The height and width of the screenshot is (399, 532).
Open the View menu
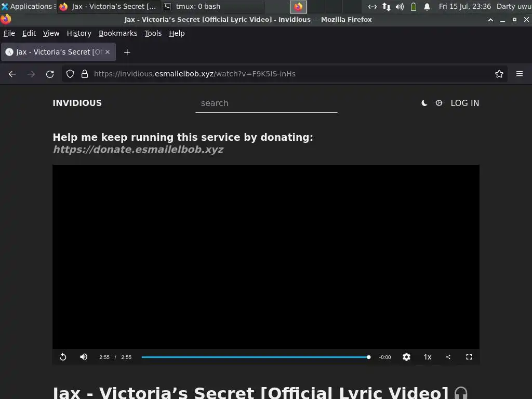pyautogui.click(x=51, y=33)
